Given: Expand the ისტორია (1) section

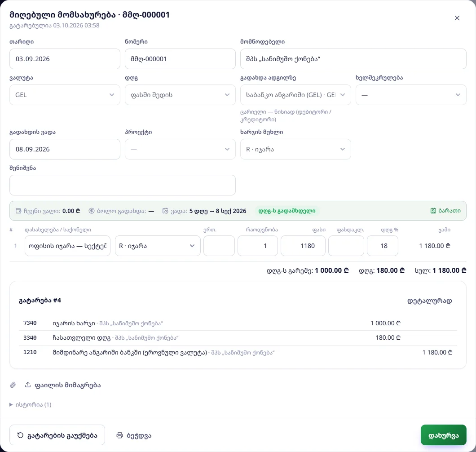Looking at the screenshot, I should tap(31, 405).
